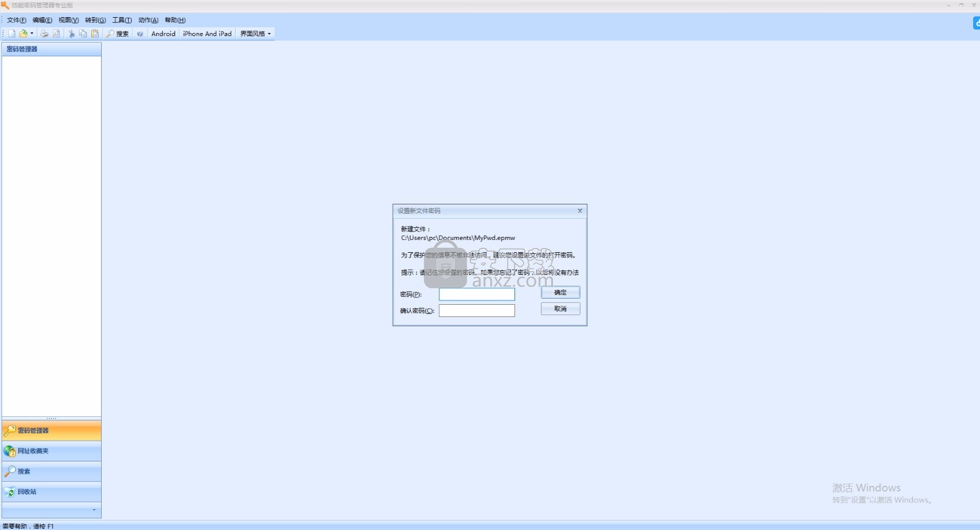Screen dimensions: 980x530
Task: Close the 设置新文件密码 dialog
Action: tap(580, 211)
